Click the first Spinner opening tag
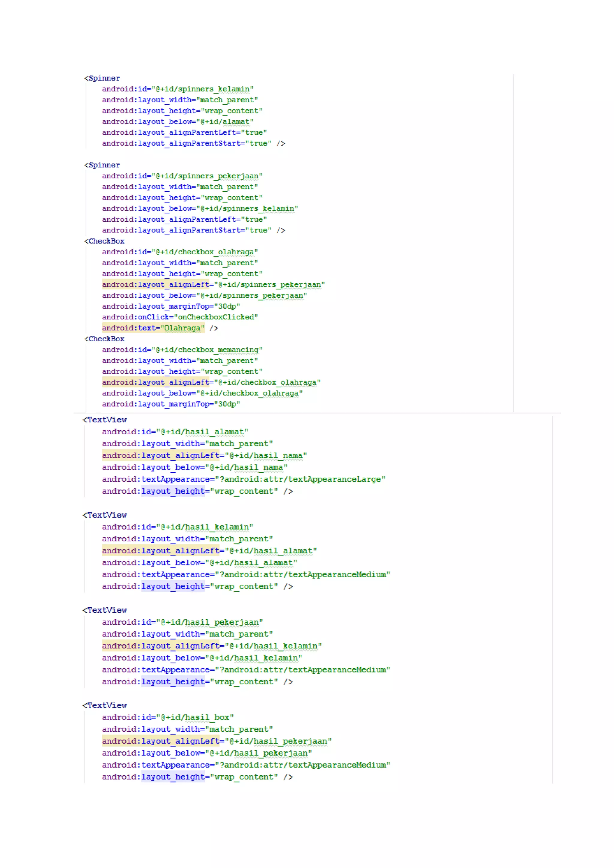This screenshot has height=868, width=614. (102, 78)
